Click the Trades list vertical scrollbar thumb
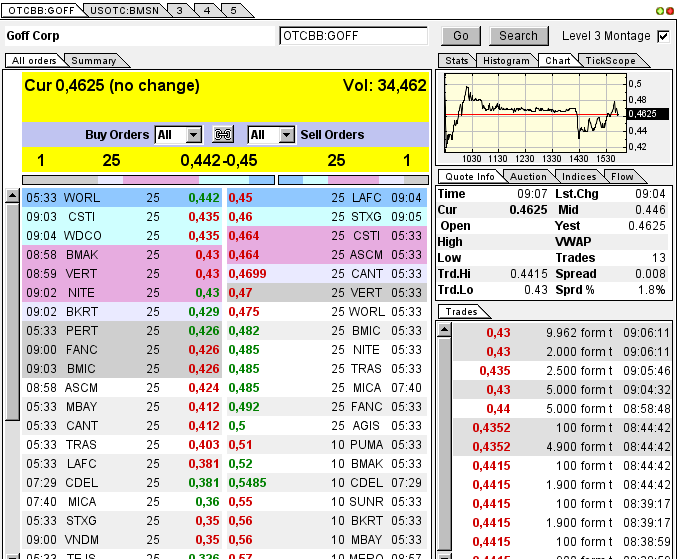The image size is (680, 559). pos(444,445)
